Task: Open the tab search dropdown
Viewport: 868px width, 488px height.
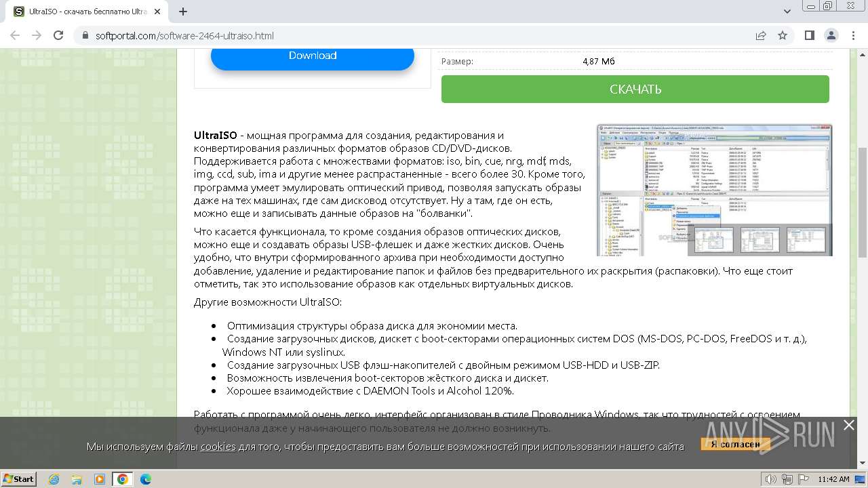Action: tap(787, 12)
